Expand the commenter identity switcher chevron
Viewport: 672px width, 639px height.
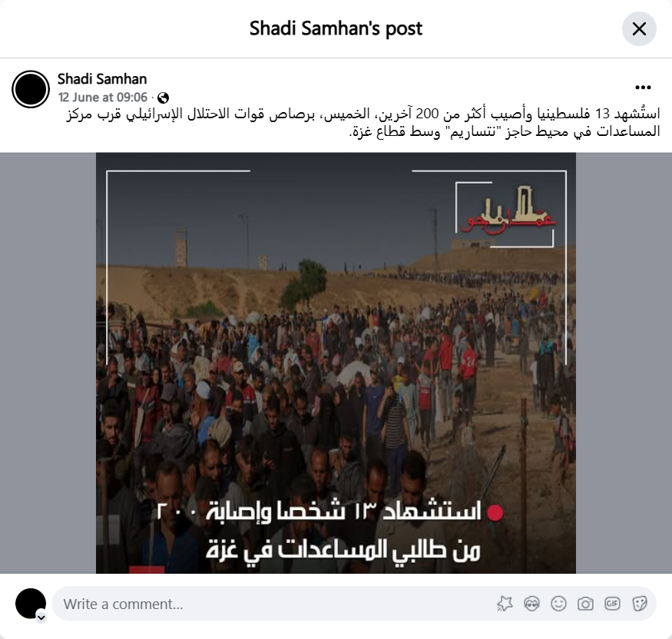41,618
